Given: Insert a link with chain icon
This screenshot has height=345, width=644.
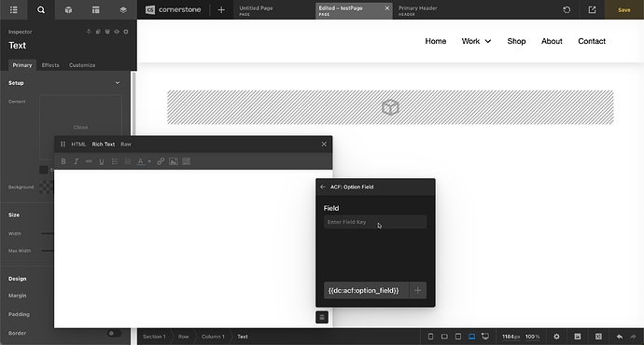Looking at the screenshot, I should click(161, 161).
